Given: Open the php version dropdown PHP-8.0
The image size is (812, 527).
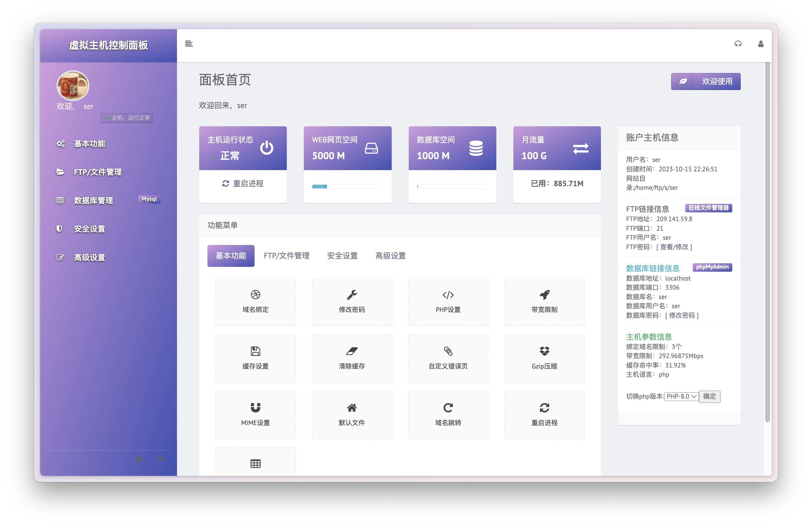Looking at the screenshot, I should [681, 396].
